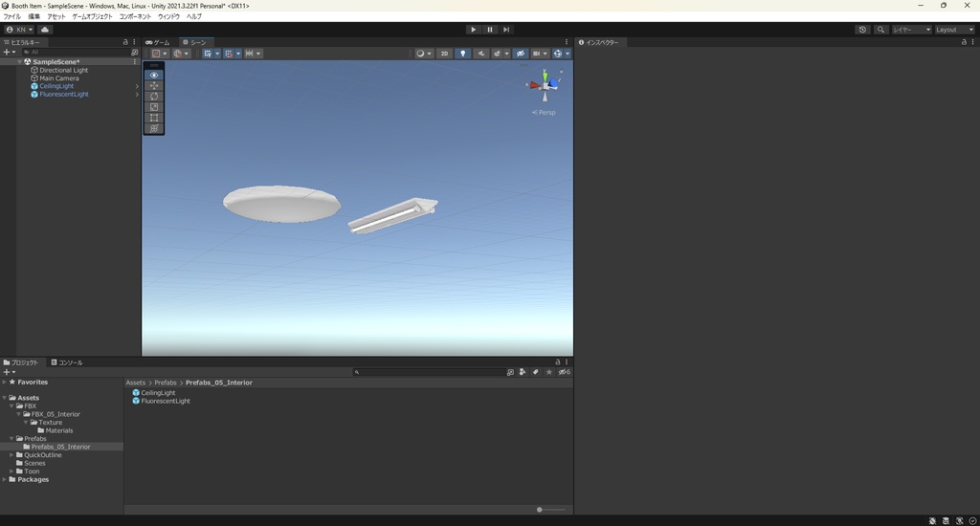This screenshot has height=526, width=980.
Task: Open the Assets (アセット) menu
Action: coord(56,16)
